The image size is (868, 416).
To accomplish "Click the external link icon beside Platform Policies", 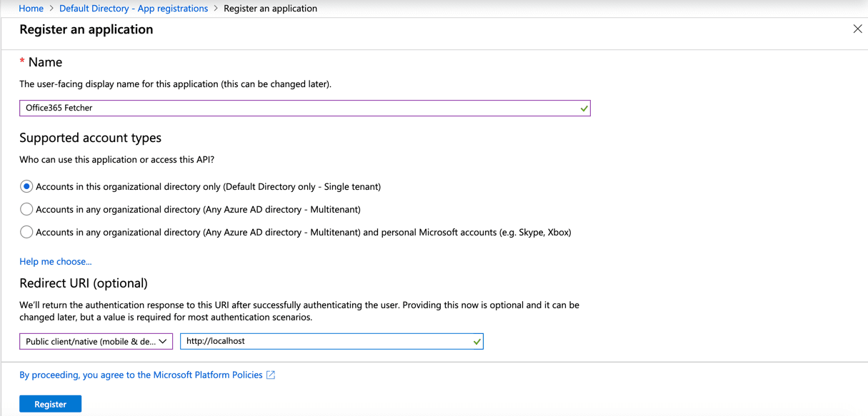I will tap(270, 375).
